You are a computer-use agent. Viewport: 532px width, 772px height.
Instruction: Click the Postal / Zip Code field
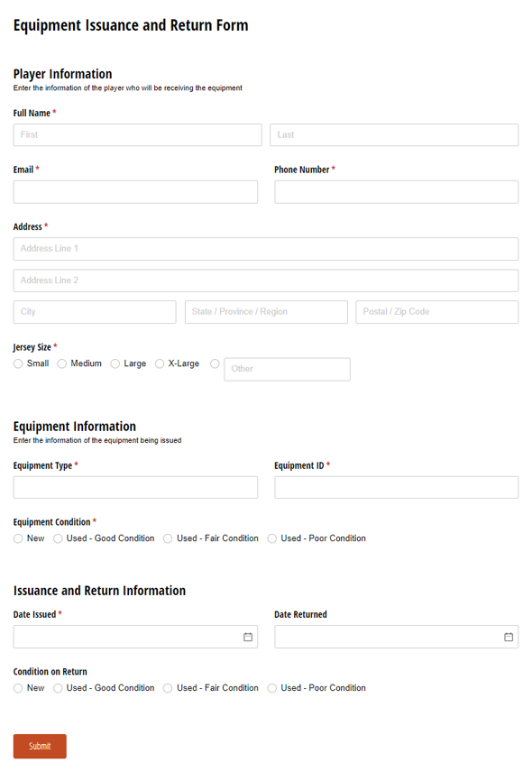437,312
